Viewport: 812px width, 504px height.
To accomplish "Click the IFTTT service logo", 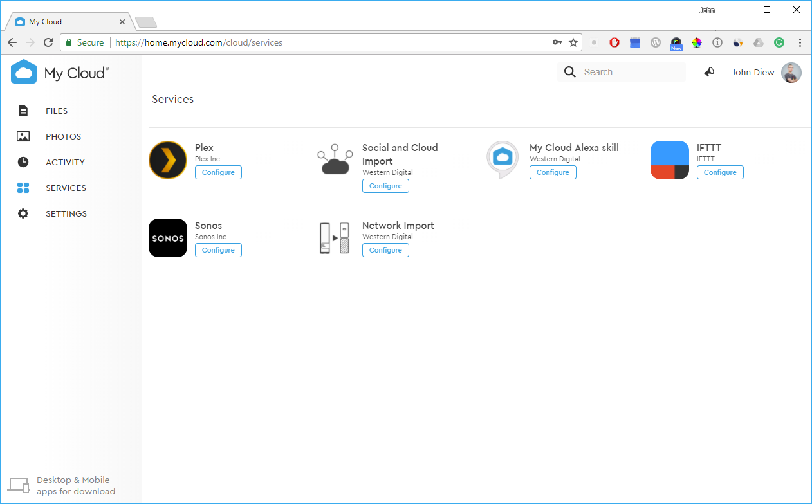I will click(x=670, y=160).
